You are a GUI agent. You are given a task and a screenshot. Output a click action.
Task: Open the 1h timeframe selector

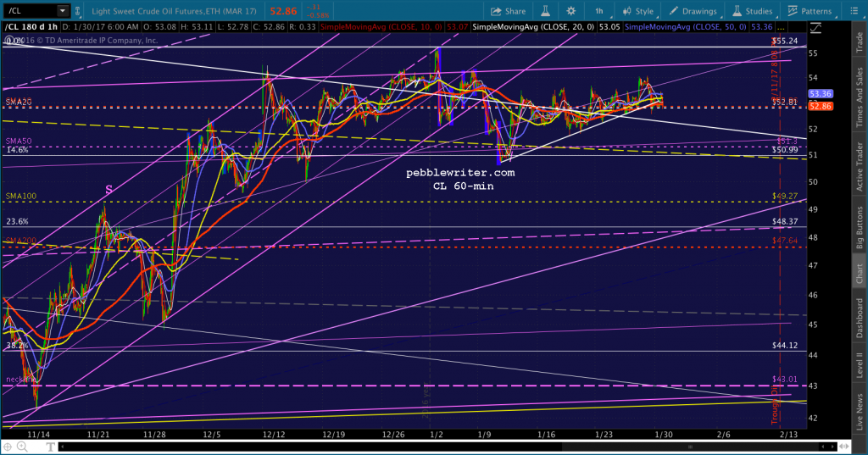(x=599, y=11)
